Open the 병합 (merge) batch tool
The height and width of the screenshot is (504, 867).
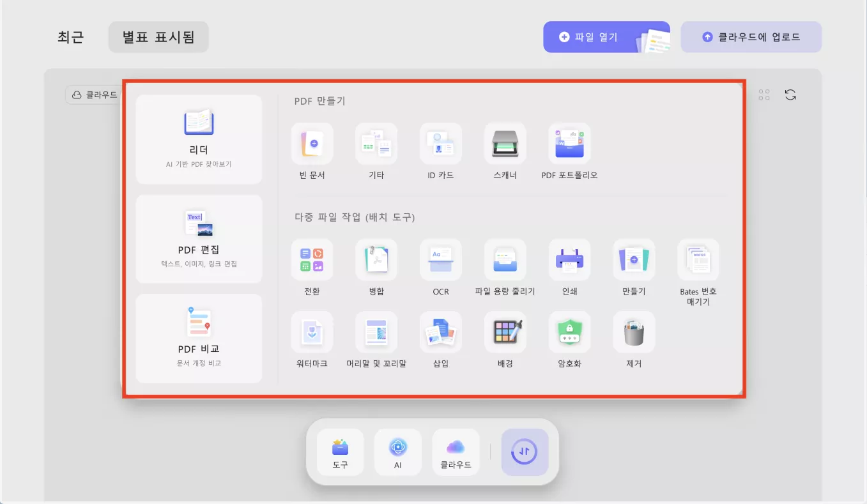(x=376, y=260)
